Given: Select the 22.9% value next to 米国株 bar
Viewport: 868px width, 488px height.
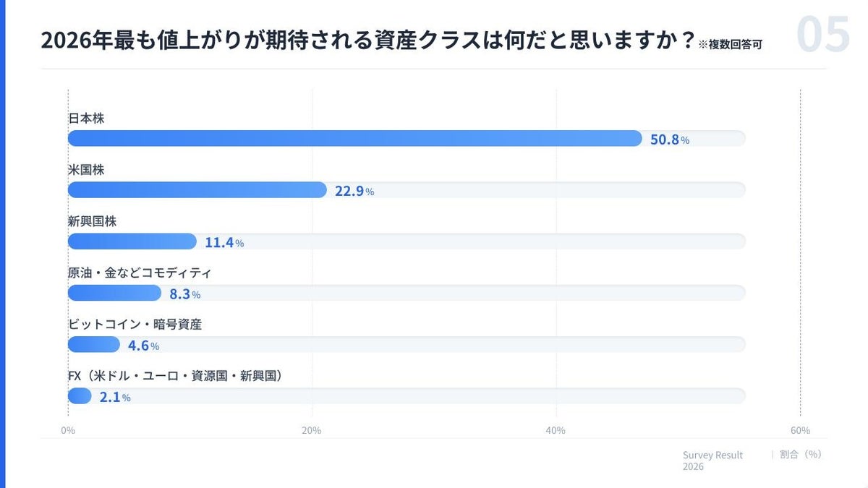Looking at the screenshot, I should click(x=354, y=192).
